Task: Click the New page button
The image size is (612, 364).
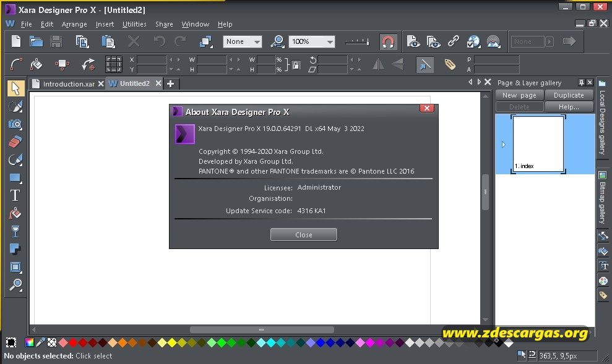Action: point(519,95)
